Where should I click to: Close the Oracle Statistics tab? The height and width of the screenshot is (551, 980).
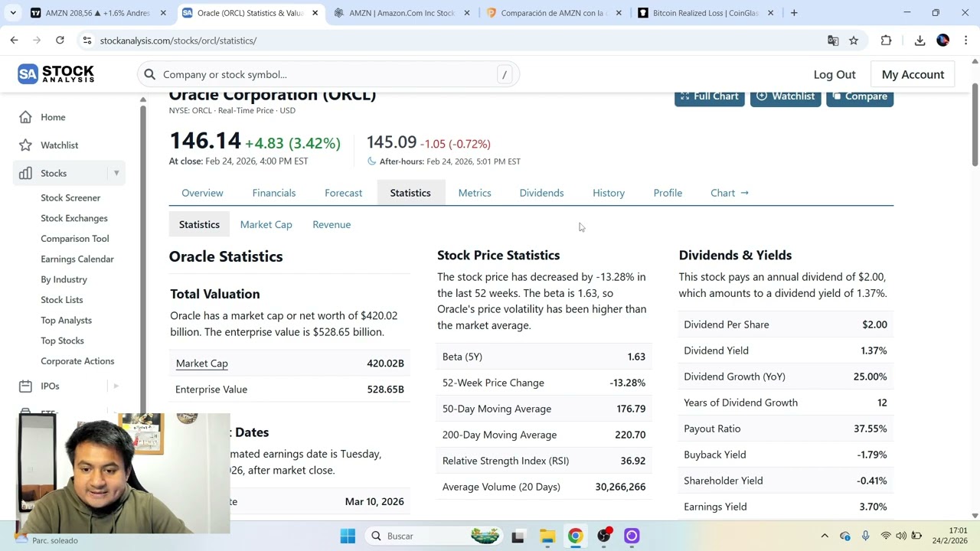click(x=315, y=13)
